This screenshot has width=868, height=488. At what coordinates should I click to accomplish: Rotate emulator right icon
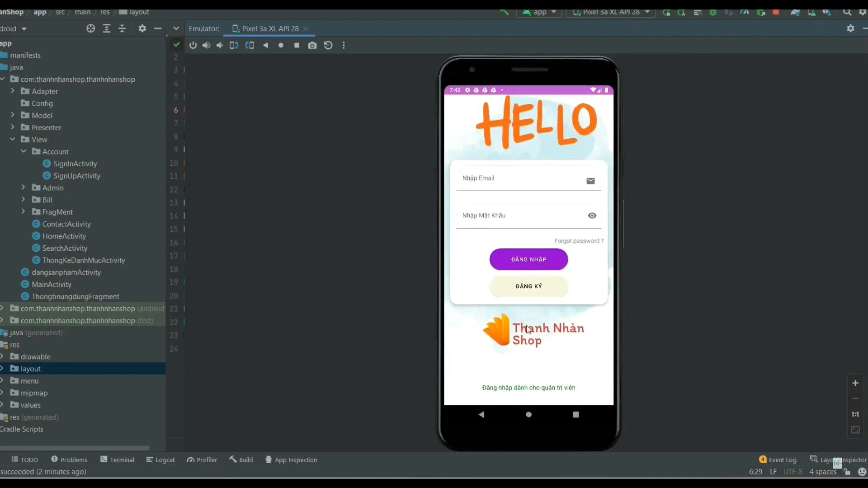click(x=250, y=45)
